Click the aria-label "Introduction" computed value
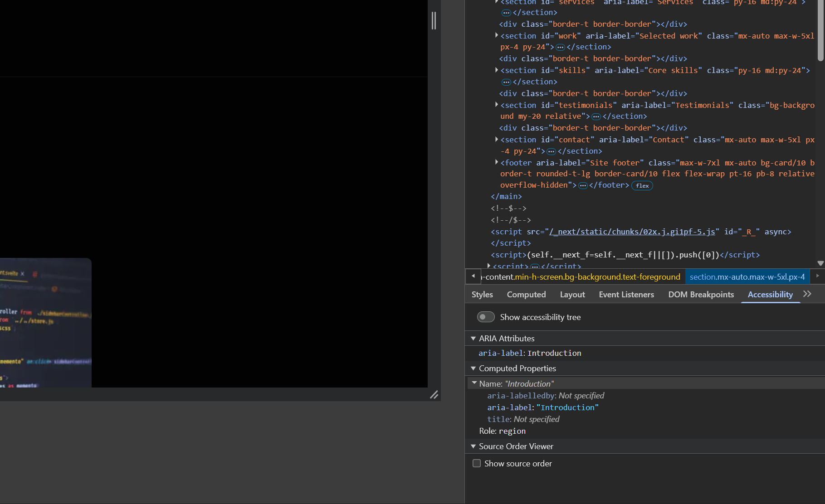Image resolution: width=825 pixels, height=504 pixels. (x=567, y=407)
